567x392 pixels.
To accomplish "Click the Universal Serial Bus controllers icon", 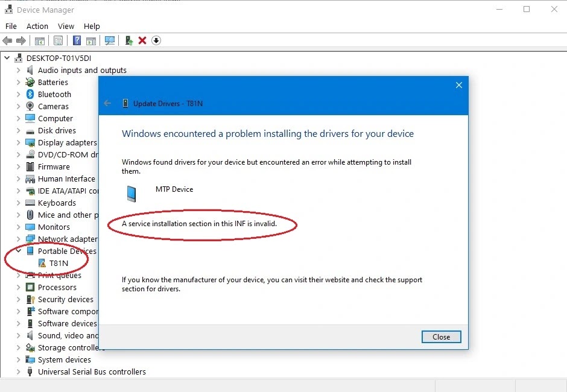I will coord(30,371).
